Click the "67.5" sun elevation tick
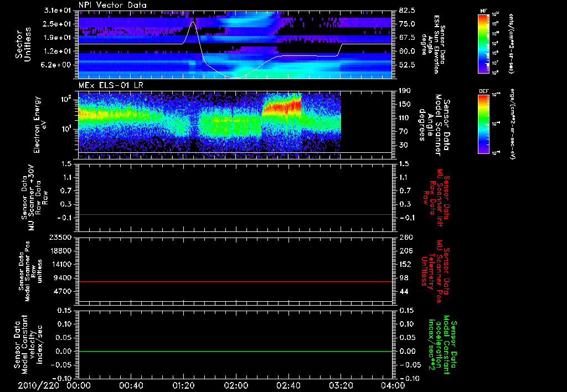The height and width of the screenshot is (392, 567). pyautogui.click(x=407, y=38)
